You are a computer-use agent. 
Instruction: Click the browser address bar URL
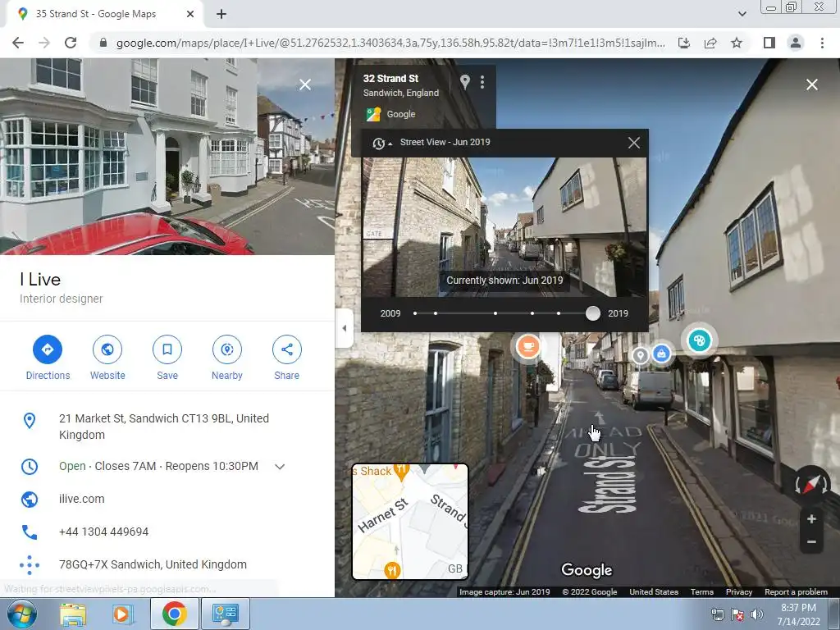(390, 43)
